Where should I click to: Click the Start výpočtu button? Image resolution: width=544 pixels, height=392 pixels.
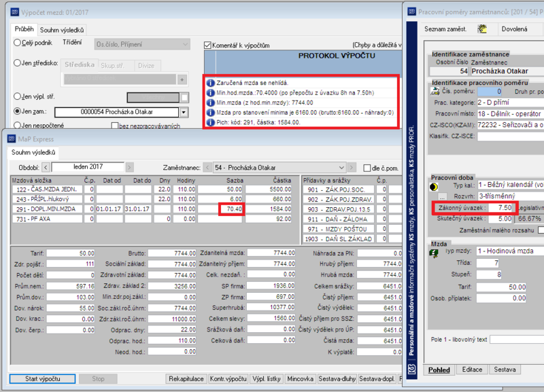coord(42,379)
